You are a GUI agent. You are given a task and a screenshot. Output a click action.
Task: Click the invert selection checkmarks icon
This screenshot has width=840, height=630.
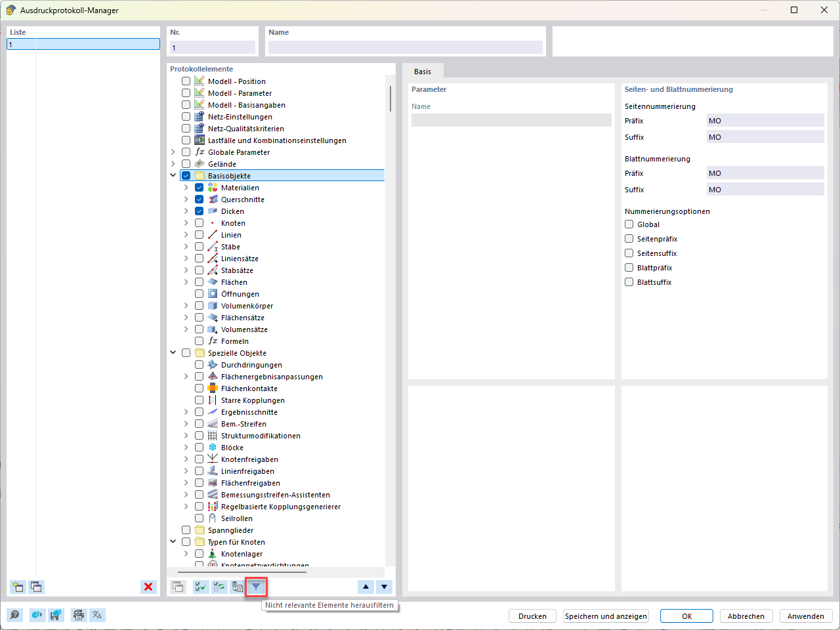(219, 587)
